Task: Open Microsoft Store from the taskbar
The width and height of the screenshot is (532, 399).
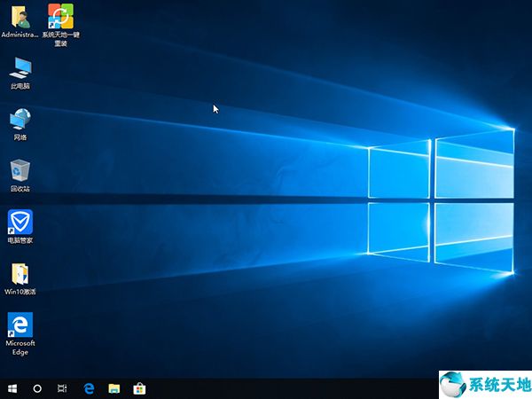Action: [139, 388]
